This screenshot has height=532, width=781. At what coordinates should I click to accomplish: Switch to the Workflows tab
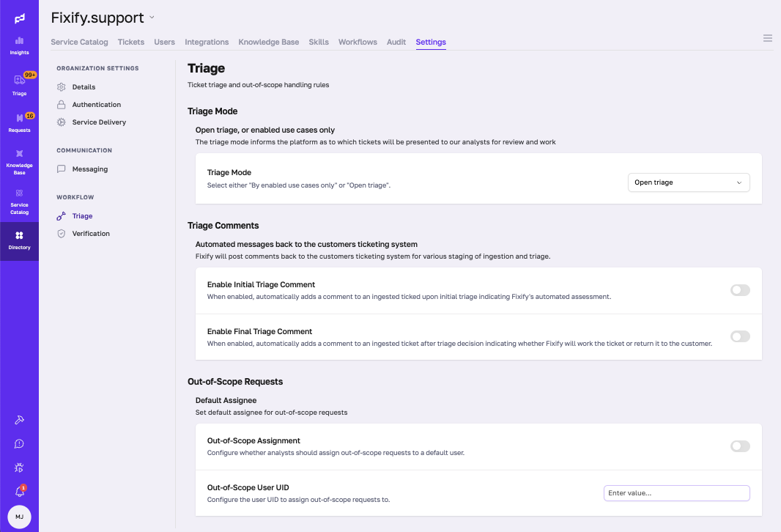358,42
